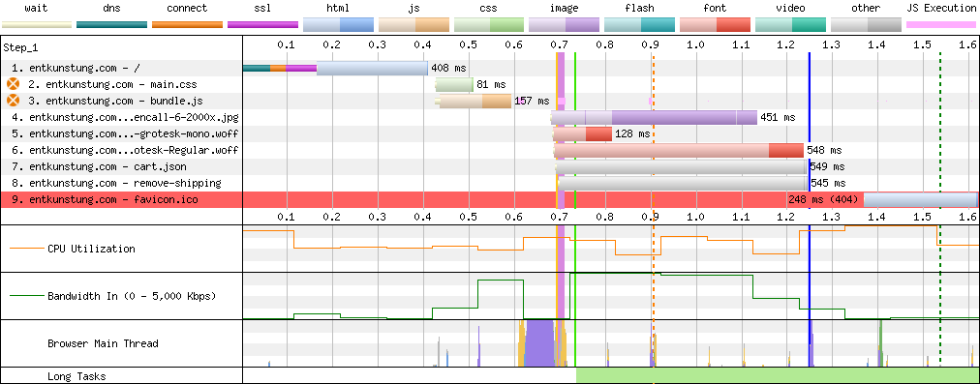This screenshot has width=980, height=384.
Task: Open request 7 cart.json label
Action: coord(99,166)
